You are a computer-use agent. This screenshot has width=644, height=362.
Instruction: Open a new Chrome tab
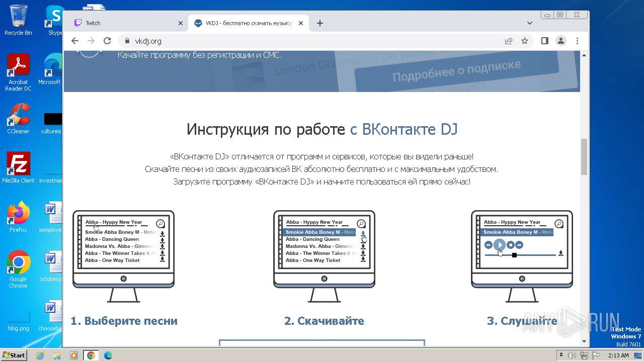[x=320, y=23]
